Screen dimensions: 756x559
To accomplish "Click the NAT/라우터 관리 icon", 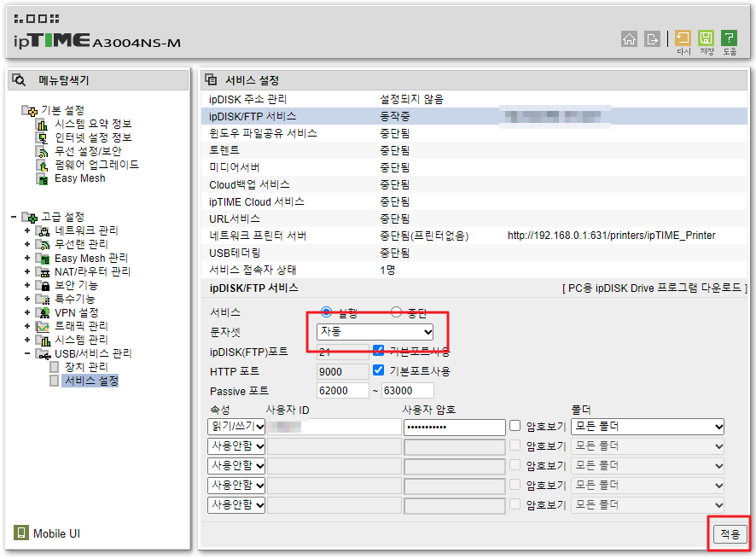I will [43, 272].
